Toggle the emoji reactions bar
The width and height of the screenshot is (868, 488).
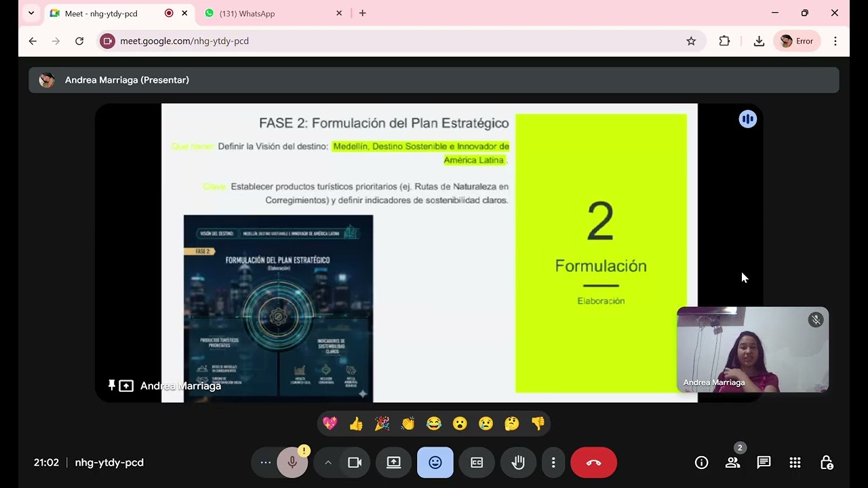click(435, 462)
